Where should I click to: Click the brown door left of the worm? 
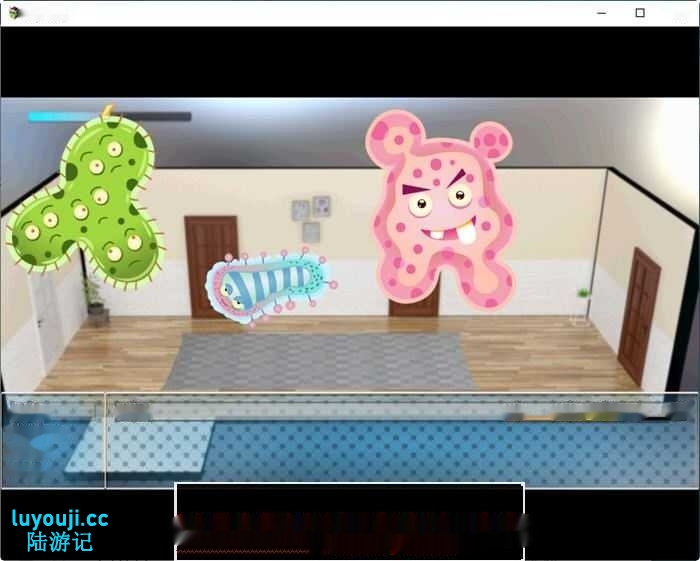(x=211, y=266)
